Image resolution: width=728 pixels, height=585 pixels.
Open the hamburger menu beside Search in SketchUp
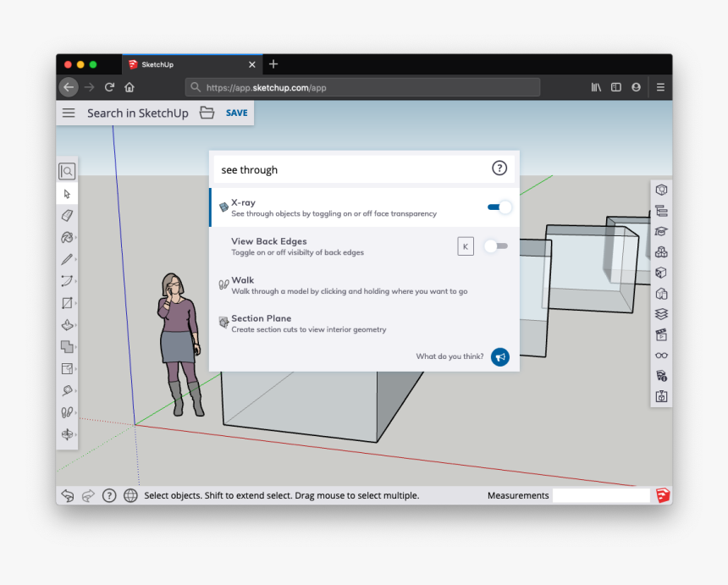[69, 113]
